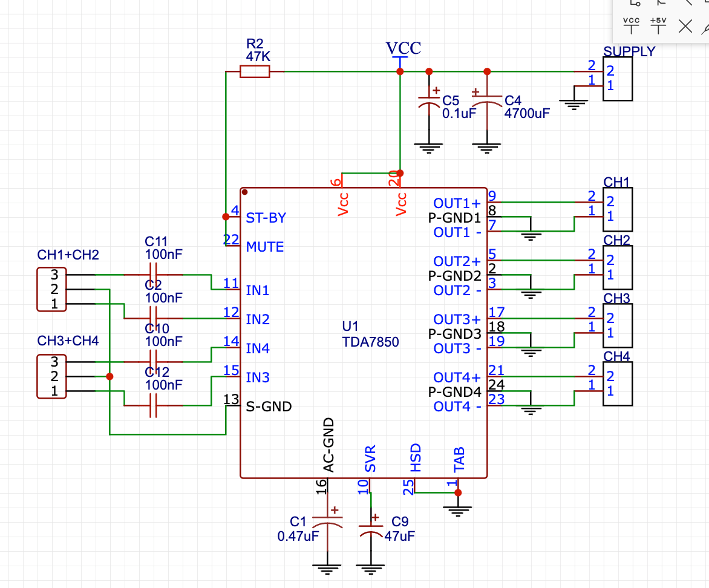The width and height of the screenshot is (709, 588).
Task: Click the IN4 pin label
Action: coord(258,348)
